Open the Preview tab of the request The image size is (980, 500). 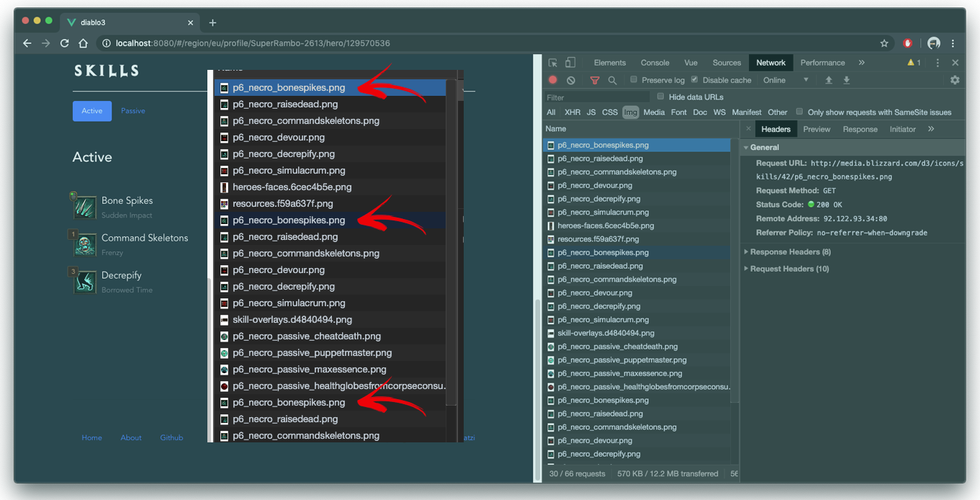817,129
